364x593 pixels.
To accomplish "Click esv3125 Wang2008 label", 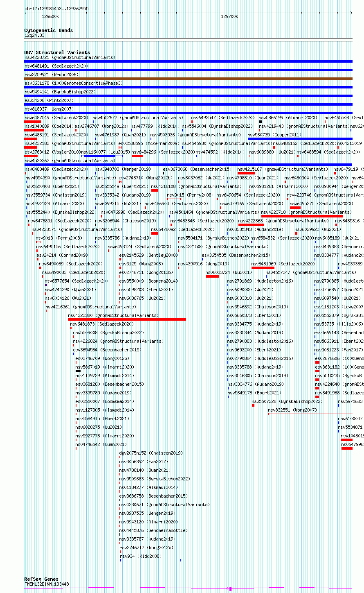I will pos(141,264).
